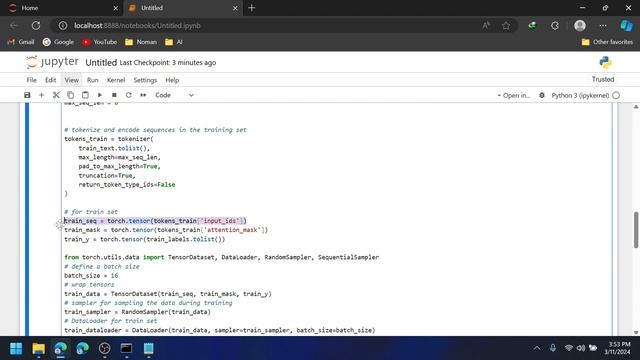Viewport: 640px width, 360px height.
Task: Show hidden system tray icons
Action: (x=537, y=348)
